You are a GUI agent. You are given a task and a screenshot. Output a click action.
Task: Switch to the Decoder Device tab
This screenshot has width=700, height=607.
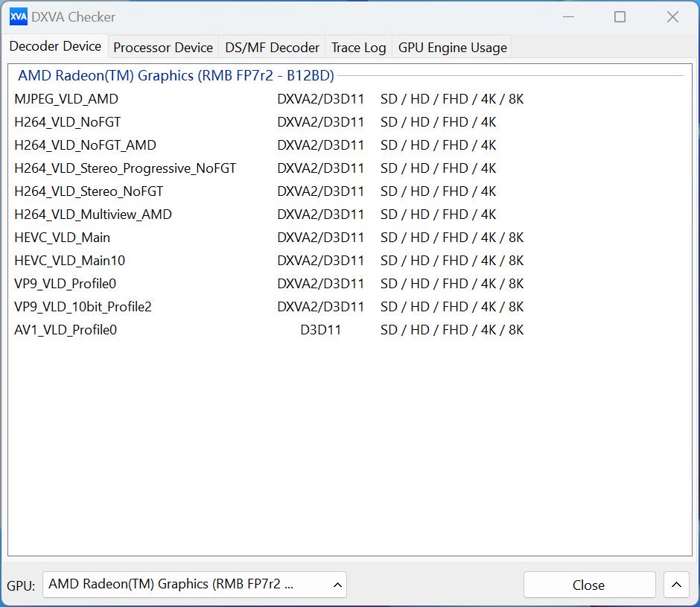pyautogui.click(x=55, y=46)
